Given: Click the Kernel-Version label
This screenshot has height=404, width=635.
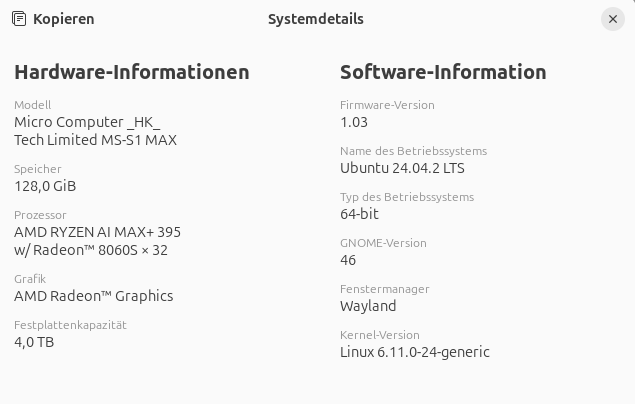Looking at the screenshot, I should pyautogui.click(x=380, y=335).
